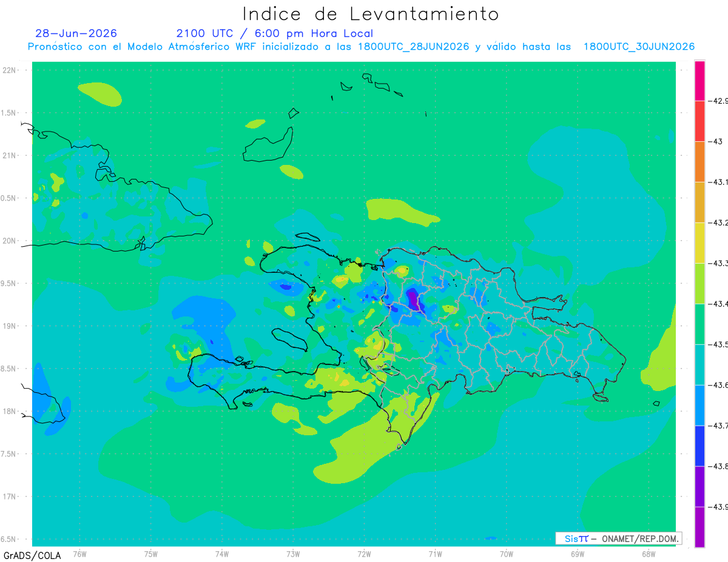Click the "18N" latitude label
This screenshot has width=728, height=562.
coord(10,411)
